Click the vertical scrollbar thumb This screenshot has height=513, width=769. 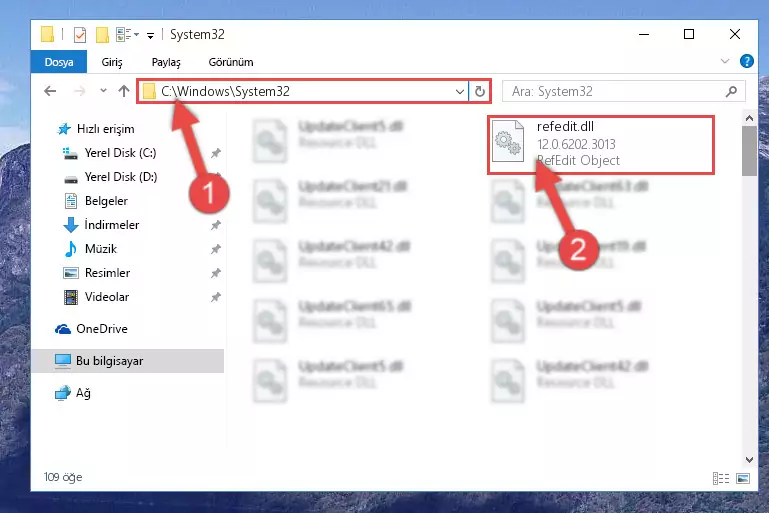click(749, 151)
